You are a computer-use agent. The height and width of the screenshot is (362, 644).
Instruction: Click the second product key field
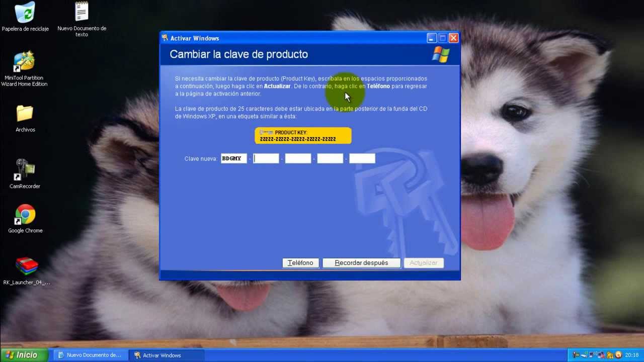266,158
